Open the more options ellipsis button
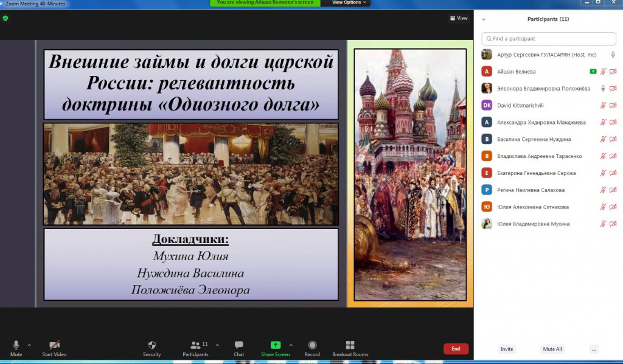Image resolution: width=623 pixels, height=364 pixels. click(x=594, y=349)
